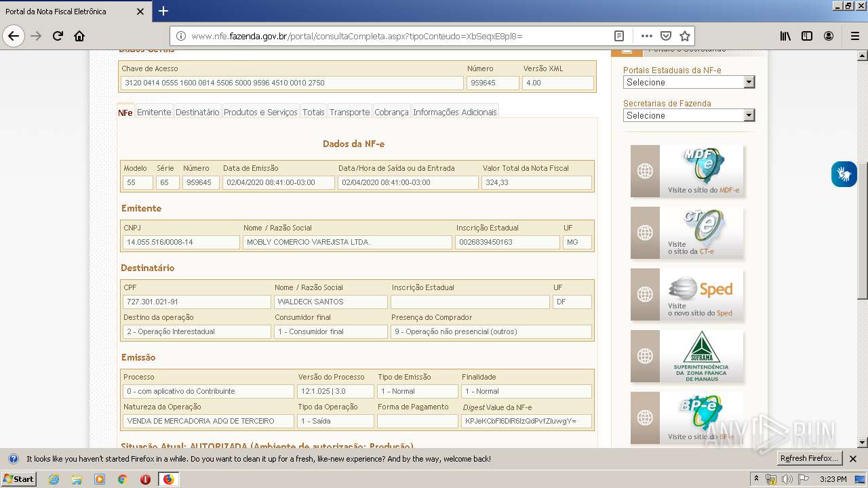Image resolution: width=868 pixels, height=488 pixels.
Task: Reload the current page
Action: (x=58, y=36)
